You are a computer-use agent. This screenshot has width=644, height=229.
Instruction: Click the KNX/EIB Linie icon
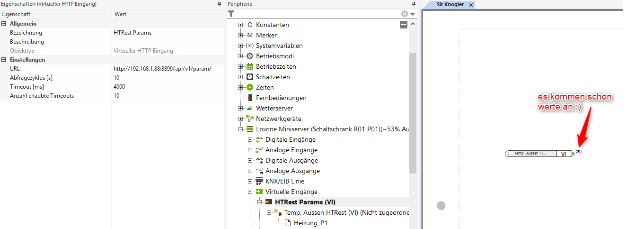pyautogui.click(x=259, y=181)
